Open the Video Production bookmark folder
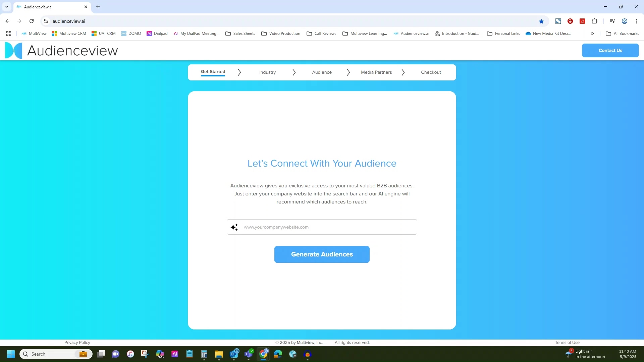 (281, 34)
